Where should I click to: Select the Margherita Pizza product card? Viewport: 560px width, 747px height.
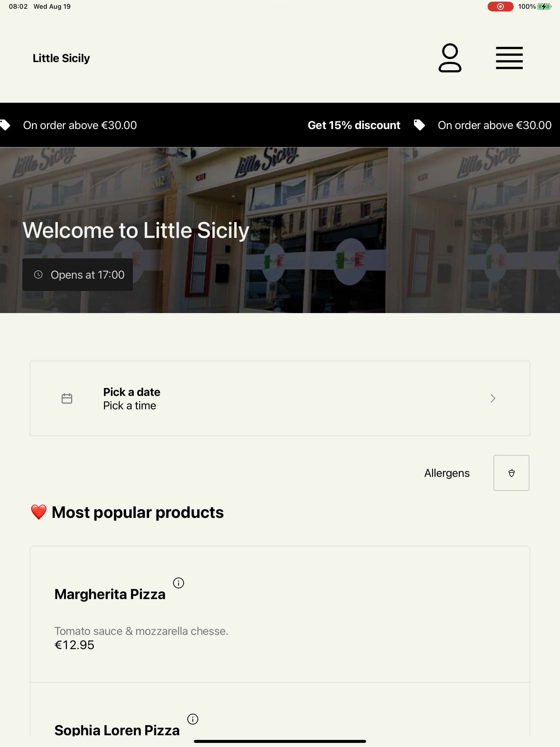[280, 614]
